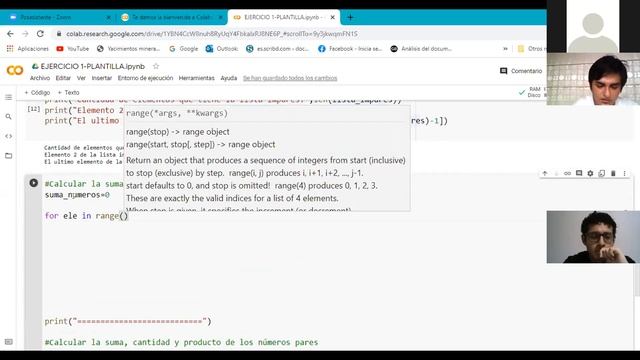This screenshot has height=360, width=640.
Task: Open cell editor settings gear icon
Action: click(590, 173)
